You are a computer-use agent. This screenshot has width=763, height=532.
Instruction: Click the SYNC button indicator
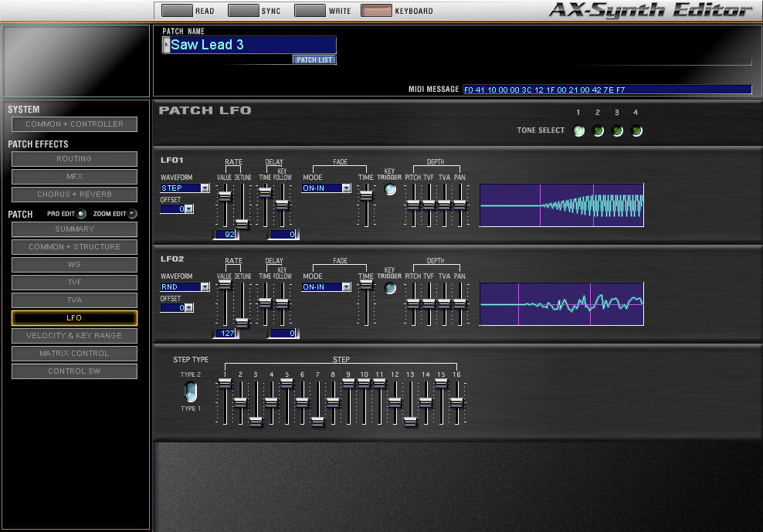[243, 11]
